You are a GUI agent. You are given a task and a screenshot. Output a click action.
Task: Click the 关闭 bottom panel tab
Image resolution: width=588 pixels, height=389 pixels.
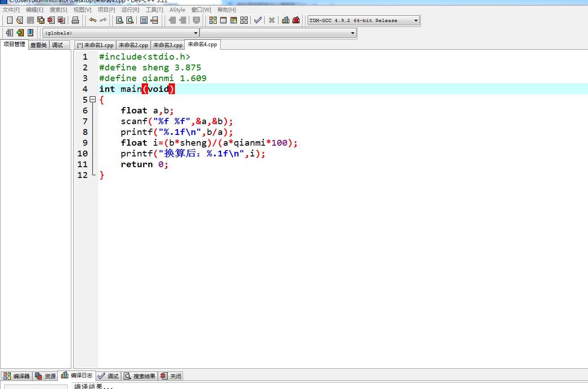[x=171, y=376]
